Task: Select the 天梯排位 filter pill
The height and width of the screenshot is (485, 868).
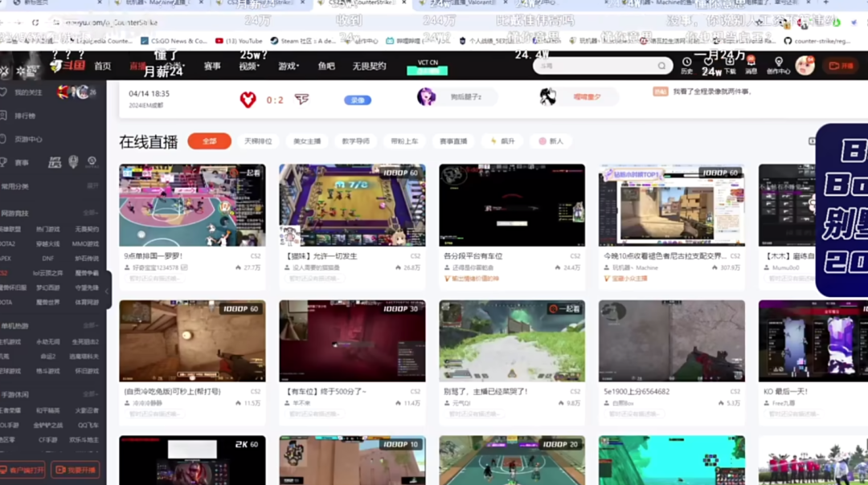Action: coord(258,141)
